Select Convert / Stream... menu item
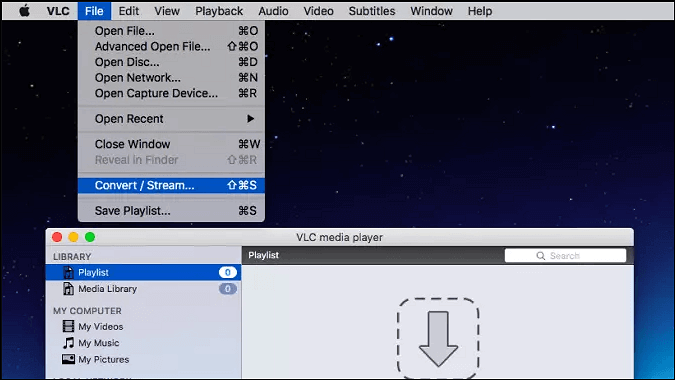The width and height of the screenshot is (675, 380). [x=171, y=185]
